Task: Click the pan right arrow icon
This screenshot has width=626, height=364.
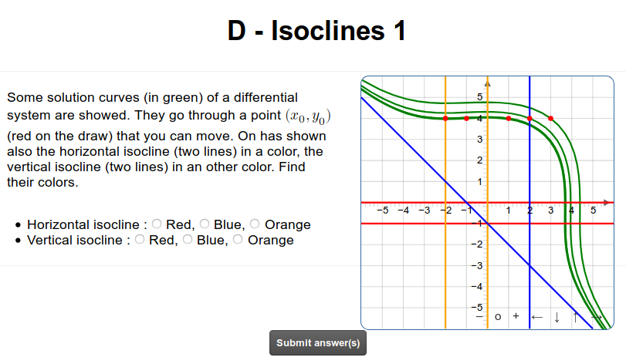Action: pyautogui.click(x=595, y=317)
